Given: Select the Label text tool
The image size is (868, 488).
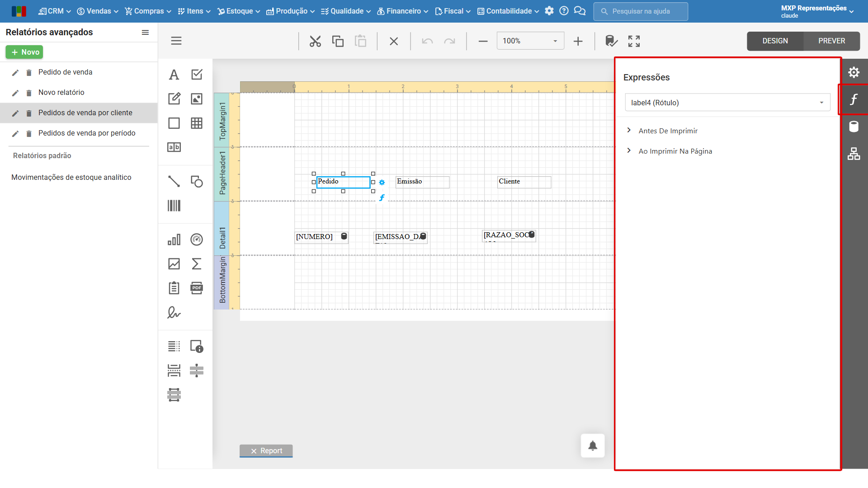Looking at the screenshot, I should [174, 75].
